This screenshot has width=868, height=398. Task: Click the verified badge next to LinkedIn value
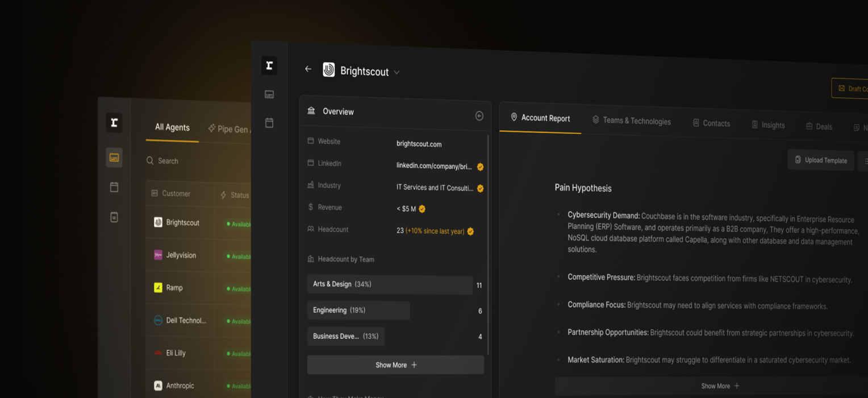(480, 167)
